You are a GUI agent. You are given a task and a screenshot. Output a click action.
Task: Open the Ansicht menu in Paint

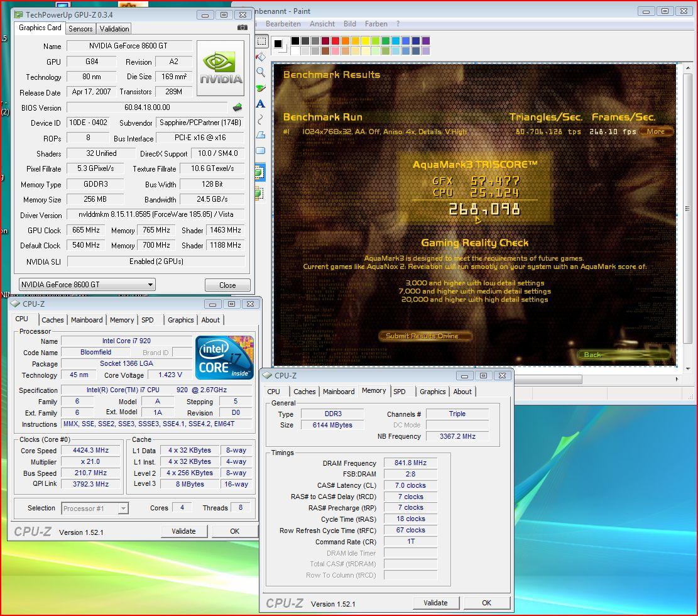(x=322, y=24)
